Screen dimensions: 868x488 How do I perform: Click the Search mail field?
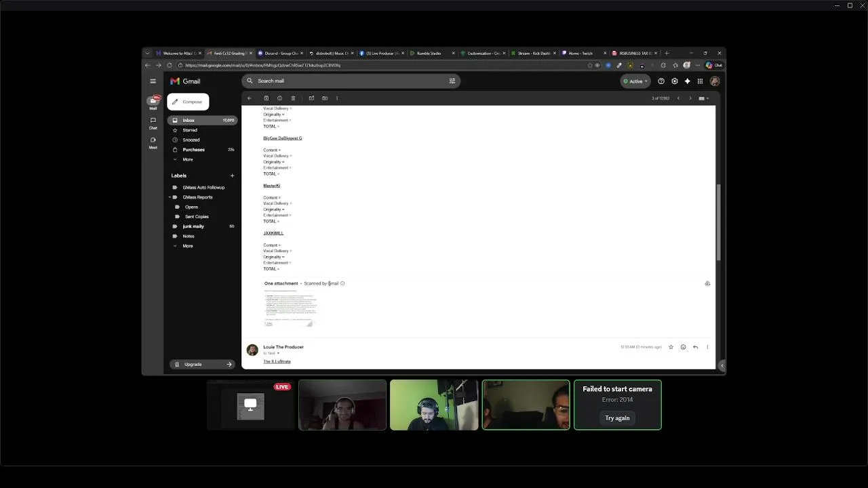coord(349,81)
